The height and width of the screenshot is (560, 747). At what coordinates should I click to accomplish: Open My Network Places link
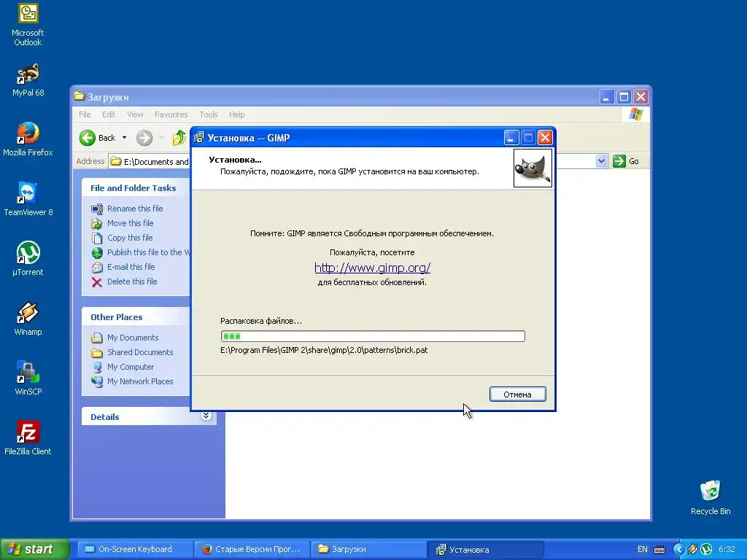click(140, 381)
